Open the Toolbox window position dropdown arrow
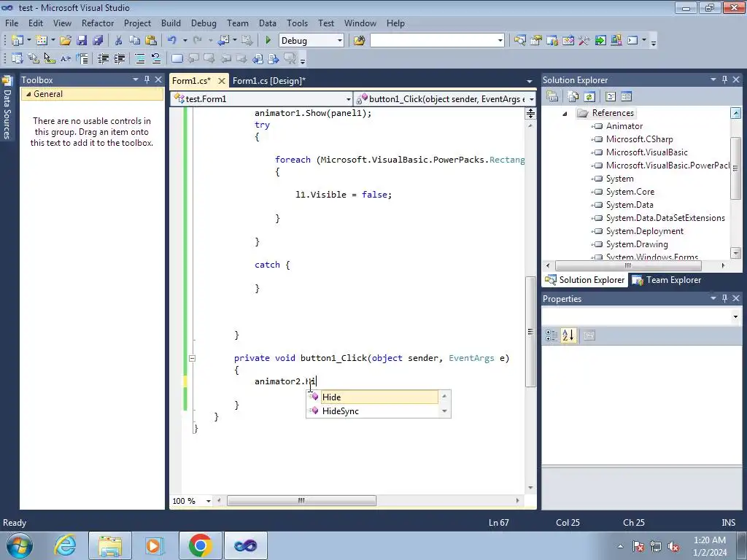This screenshot has width=747, height=560. click(135, 79)
